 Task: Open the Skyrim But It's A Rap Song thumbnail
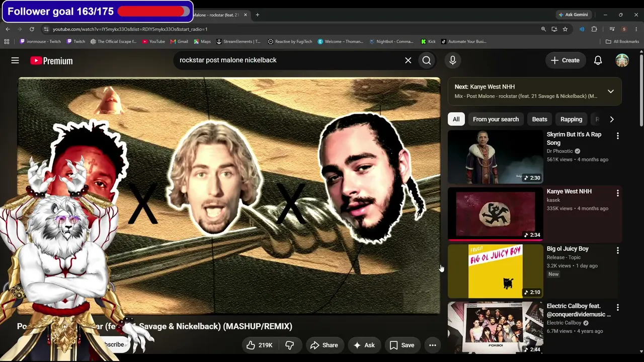click(496, 157)
